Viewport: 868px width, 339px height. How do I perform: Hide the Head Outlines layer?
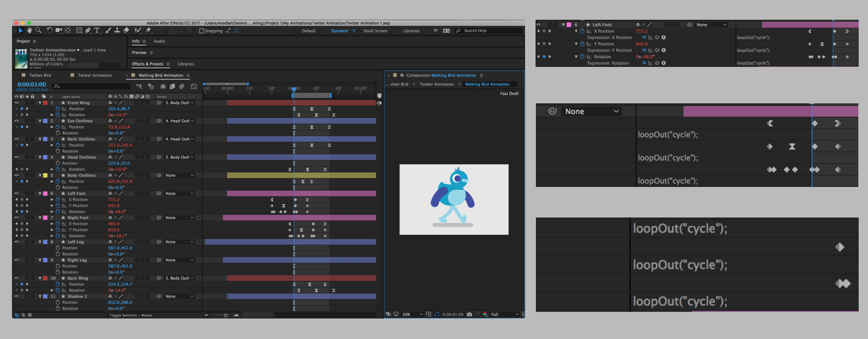17,157
